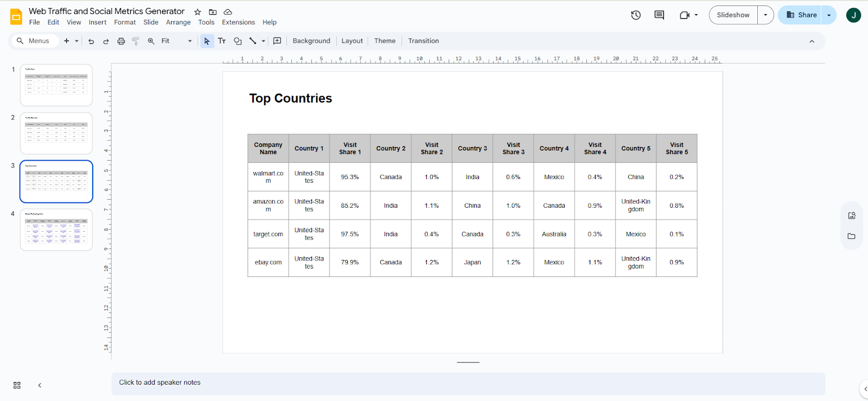Open Slideshow options dropdown arrow
The image size is (868, 401).
click(x=765, y=15)
